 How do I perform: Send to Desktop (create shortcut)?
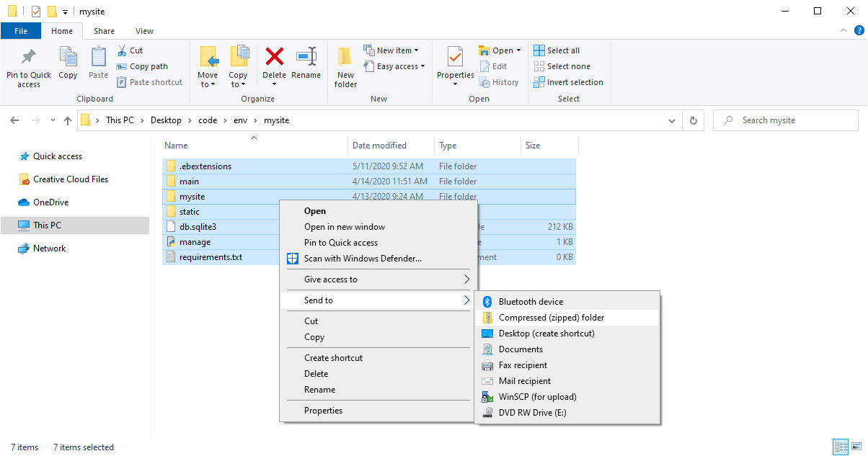coord(567,334)
